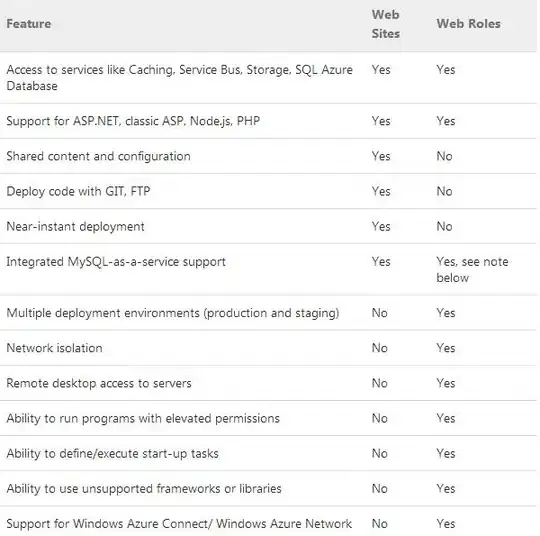The height and width of the screenshot is (536, 540).
Task: Click the Deploy code with GIT, FTP text
Action: (x=78, y=191)
